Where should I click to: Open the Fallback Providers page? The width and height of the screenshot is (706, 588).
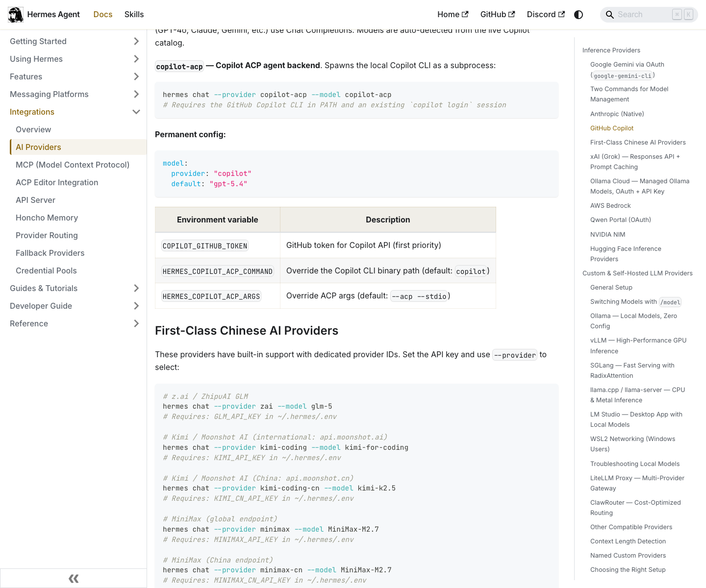[50, 253]
